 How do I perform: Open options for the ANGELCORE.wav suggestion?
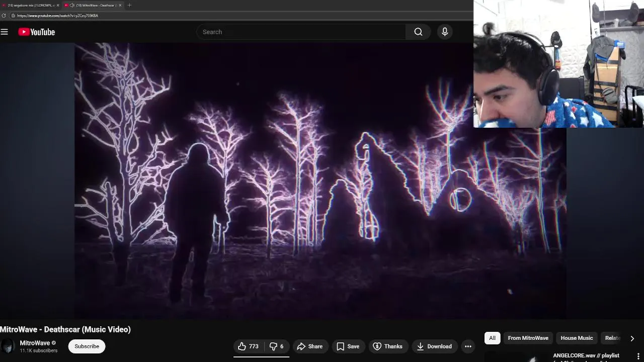click(x=638, y=356)
